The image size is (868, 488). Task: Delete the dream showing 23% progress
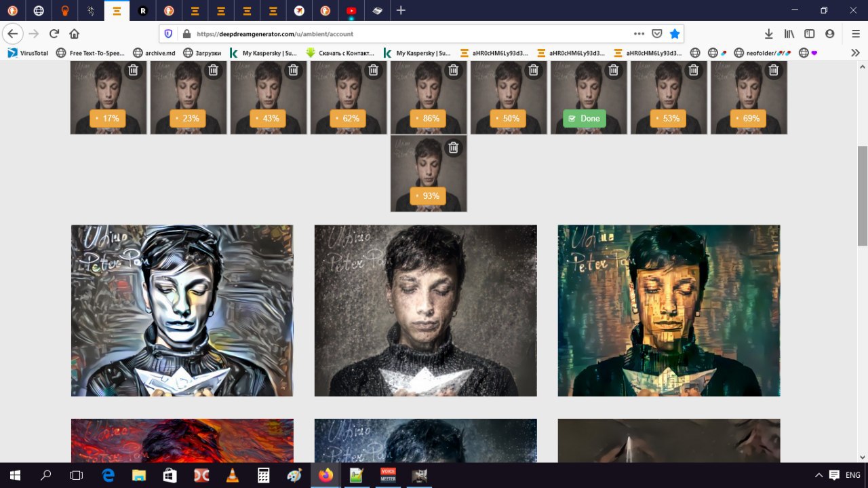point(214,70)
